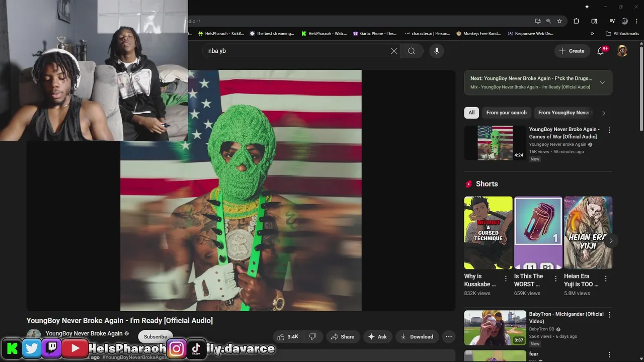Open options for BabyTron Michigander video
644x362 pixels.
[x=609, y=315]
